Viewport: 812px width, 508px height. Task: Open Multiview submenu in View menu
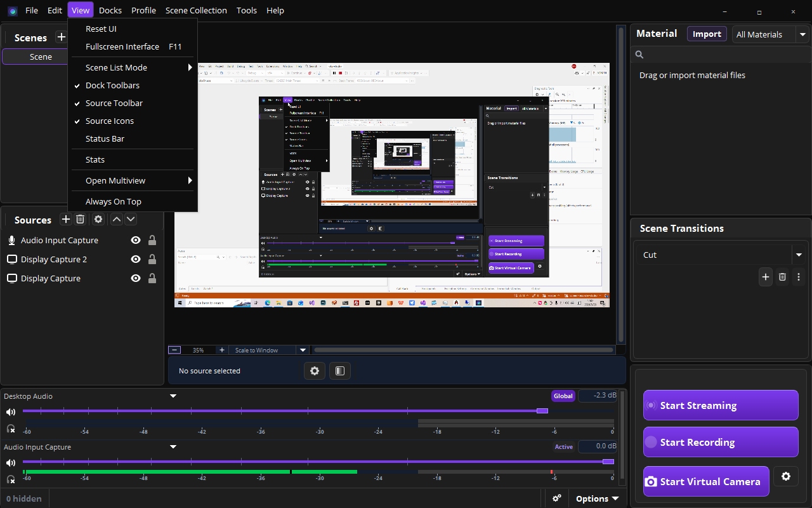(x=133, y=180)
